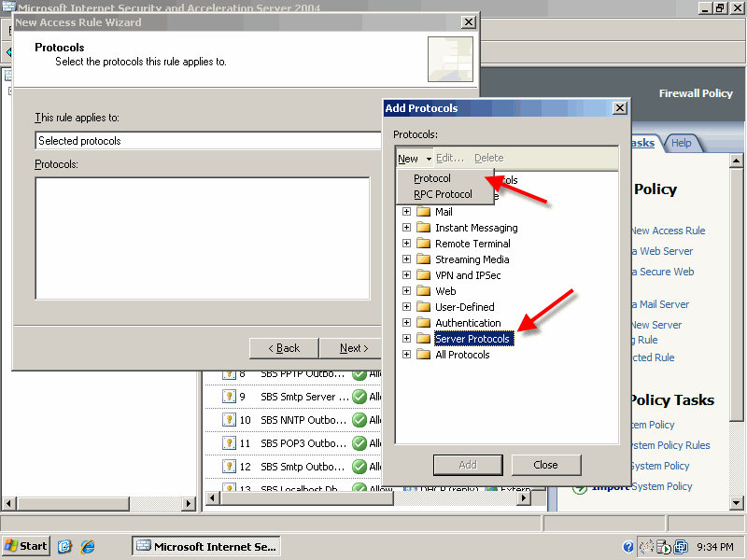Click the Instant Messaging folder icon
The image size is (747, 560).
pyautogui.click(x=423, y=227)
